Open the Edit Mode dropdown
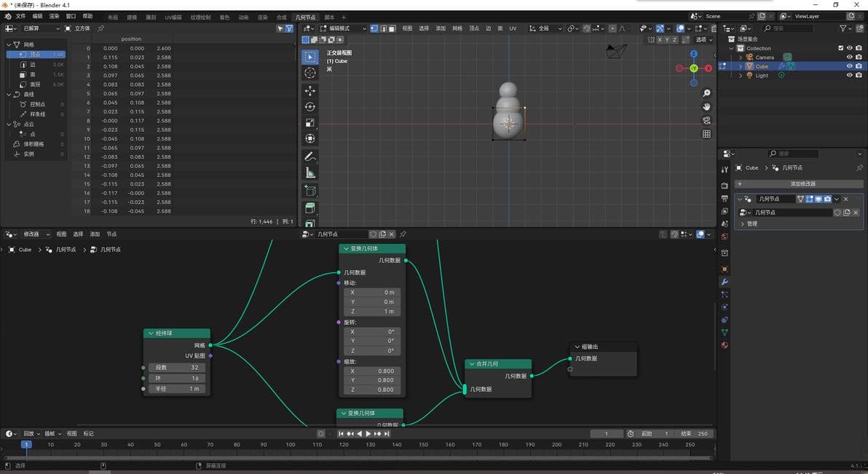This screenshot has height=474, width=868. [x=343, y=28]
